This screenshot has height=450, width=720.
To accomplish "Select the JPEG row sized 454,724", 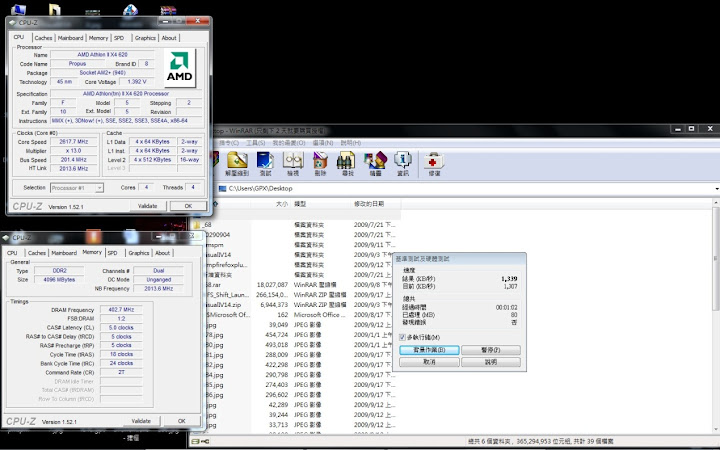I will tap(298, 335).
